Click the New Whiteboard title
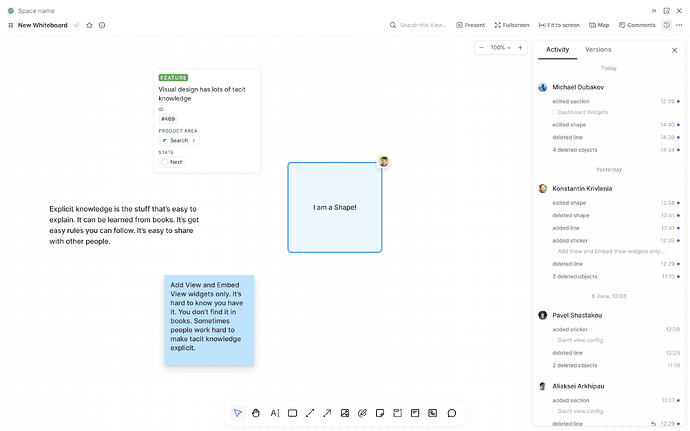The height and width of the screenshot is (431, 690). tap(43, 25)
